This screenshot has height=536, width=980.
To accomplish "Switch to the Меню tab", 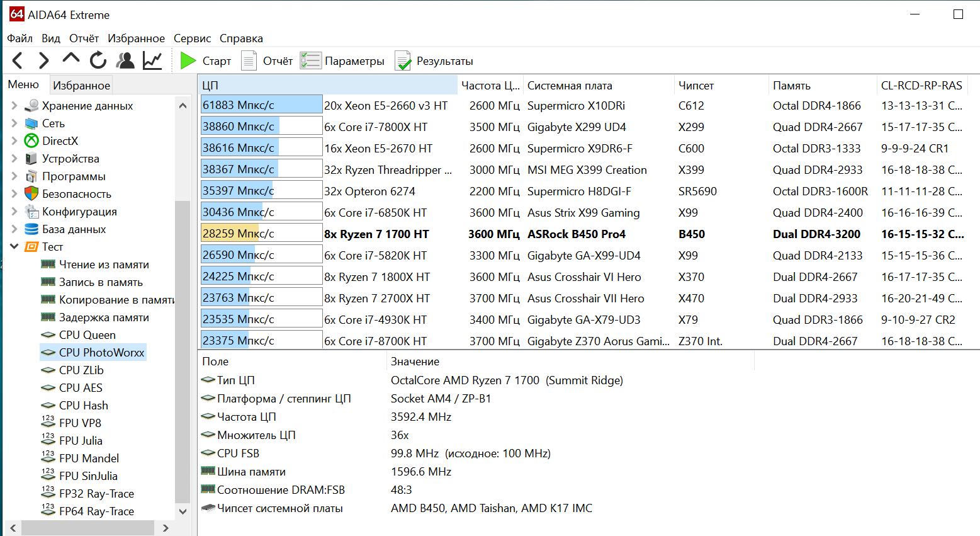I will coord(23,84).
